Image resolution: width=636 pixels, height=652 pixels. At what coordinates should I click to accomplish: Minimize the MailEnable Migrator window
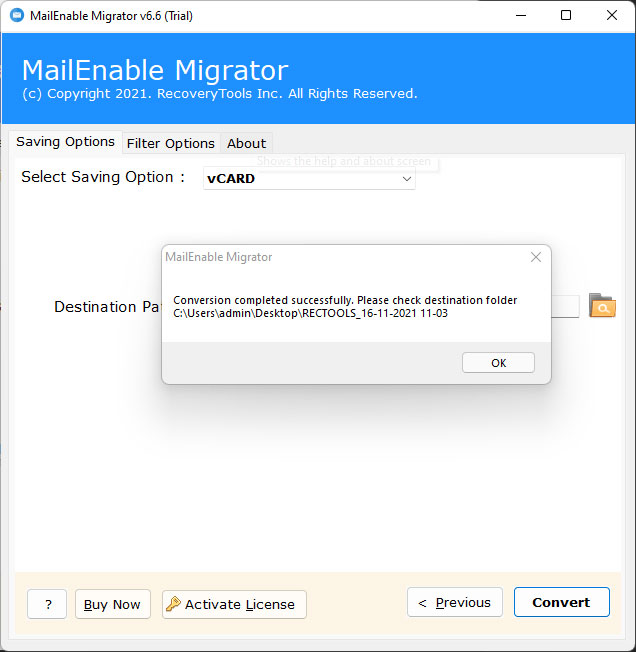coord(521,15)
